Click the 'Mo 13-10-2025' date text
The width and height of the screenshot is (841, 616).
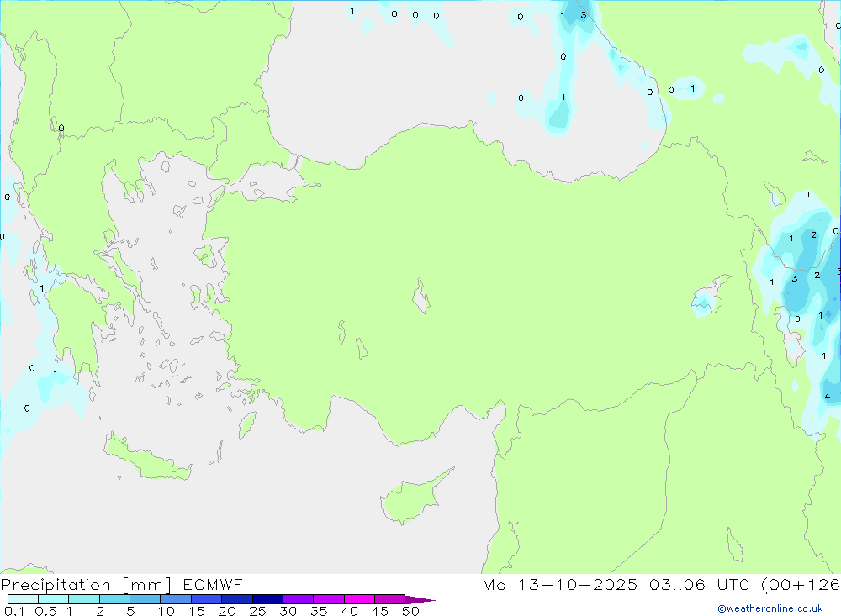click(x=560, y=584)
